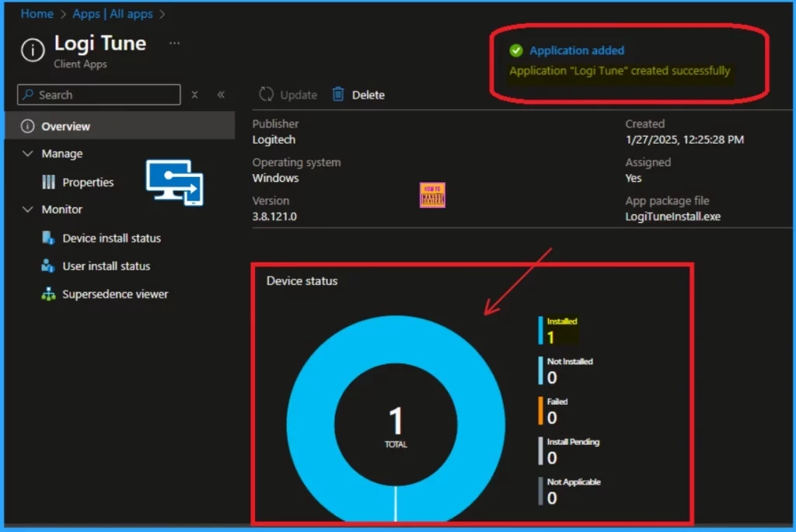Image resolution: width=796 pixels, height=532 pixels.
Task: Click the Manage section label
Action: (62, 153)
